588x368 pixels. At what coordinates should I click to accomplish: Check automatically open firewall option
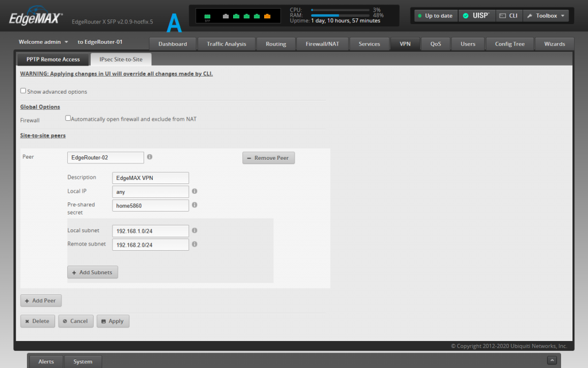click(x=68, y=118)
